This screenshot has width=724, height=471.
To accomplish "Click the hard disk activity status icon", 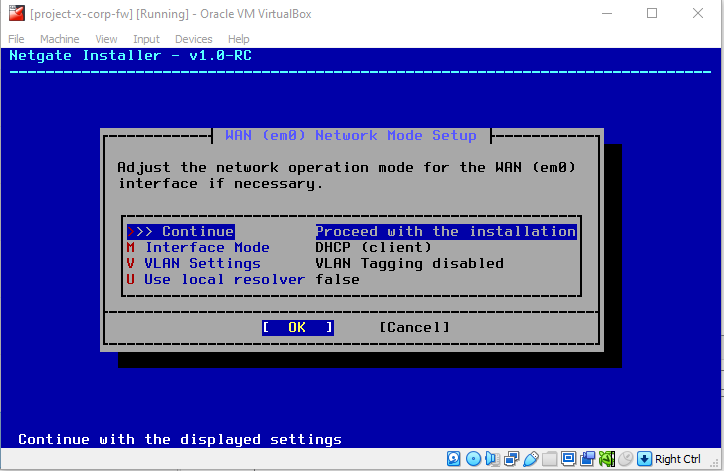I will pyautogui.click(x=454, y=459).
